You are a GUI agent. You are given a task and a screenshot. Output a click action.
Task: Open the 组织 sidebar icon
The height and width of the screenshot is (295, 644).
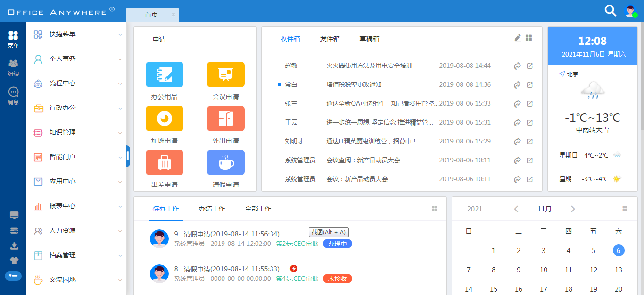[13, 67]
